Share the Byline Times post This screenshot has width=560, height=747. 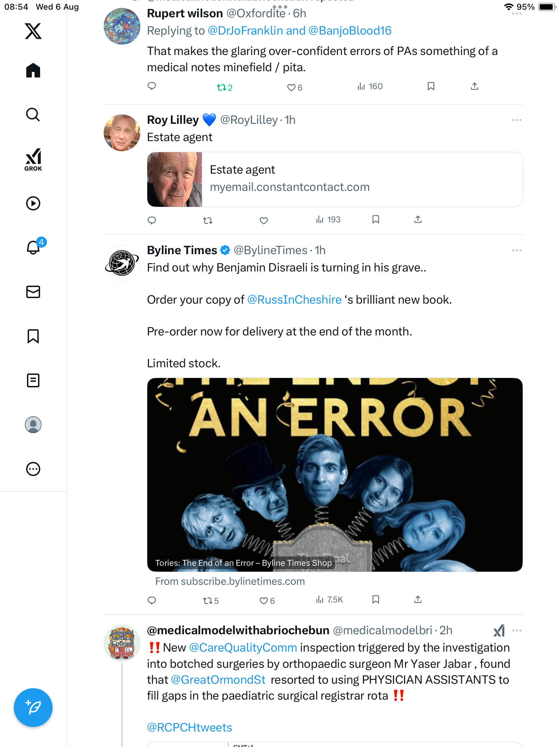click(418, 599)
